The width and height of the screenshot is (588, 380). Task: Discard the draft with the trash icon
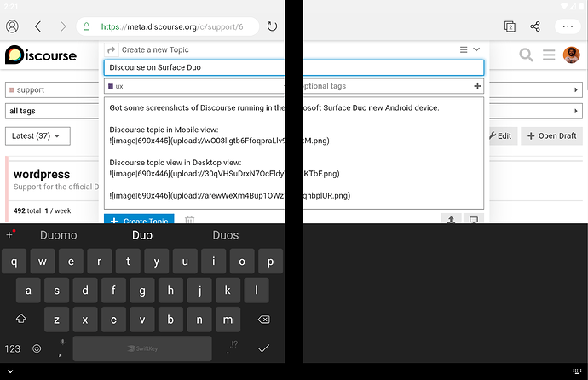[190, 220]
